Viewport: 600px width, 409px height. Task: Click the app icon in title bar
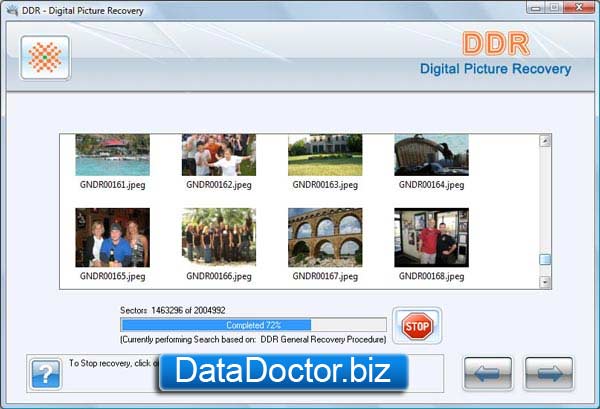12,10
